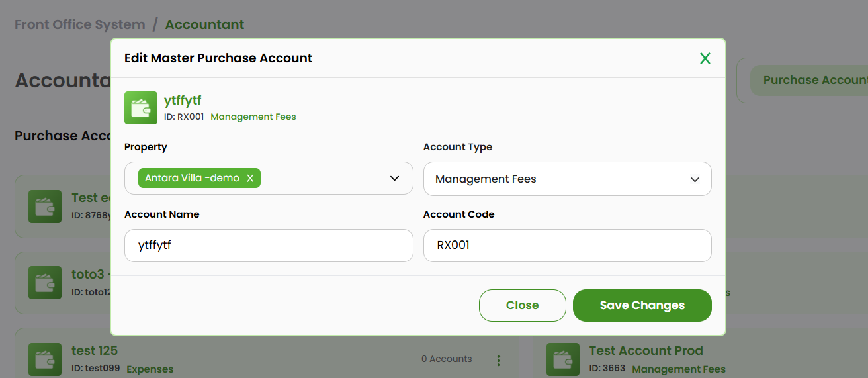Click the Account Code field showing RX001

567,245
